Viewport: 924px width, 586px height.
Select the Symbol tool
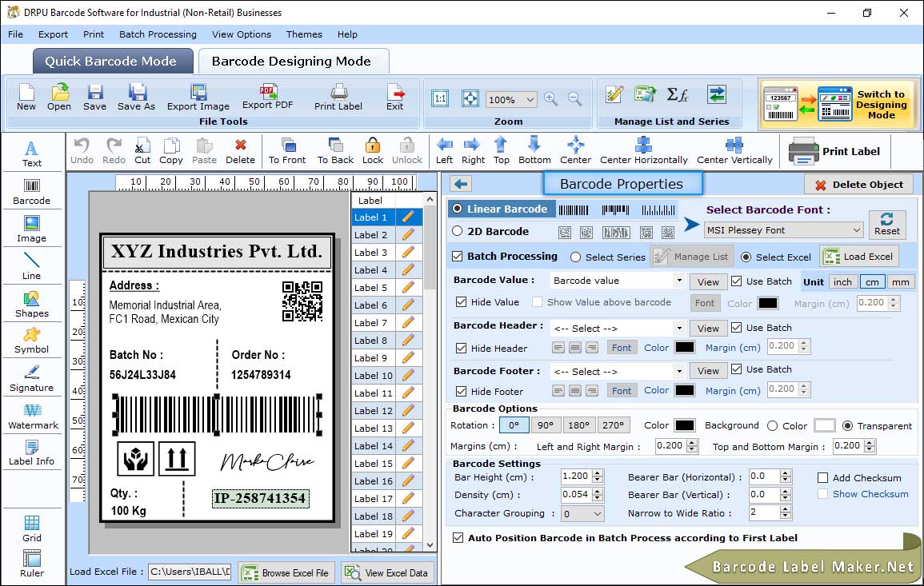click(x=32, y=341)
